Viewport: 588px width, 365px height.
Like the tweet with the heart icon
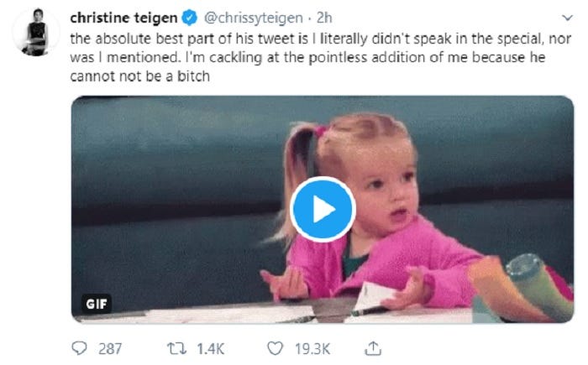click(273, 347)
